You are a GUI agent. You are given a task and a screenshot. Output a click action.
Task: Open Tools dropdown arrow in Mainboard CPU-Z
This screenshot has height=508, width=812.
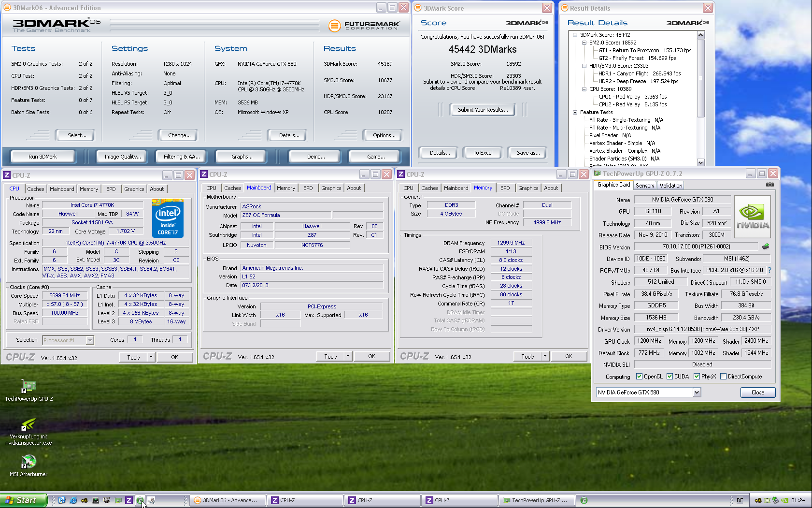click(x=348, y=356)
